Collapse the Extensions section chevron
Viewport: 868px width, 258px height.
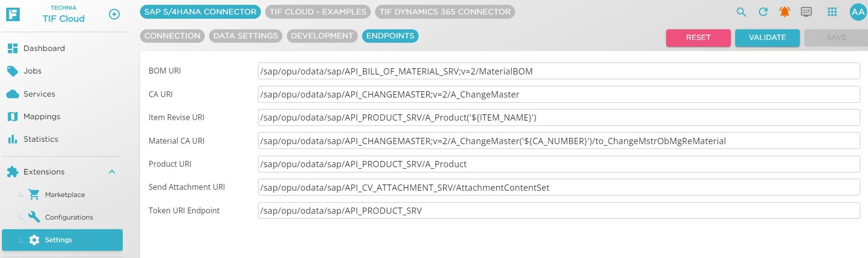112,172
